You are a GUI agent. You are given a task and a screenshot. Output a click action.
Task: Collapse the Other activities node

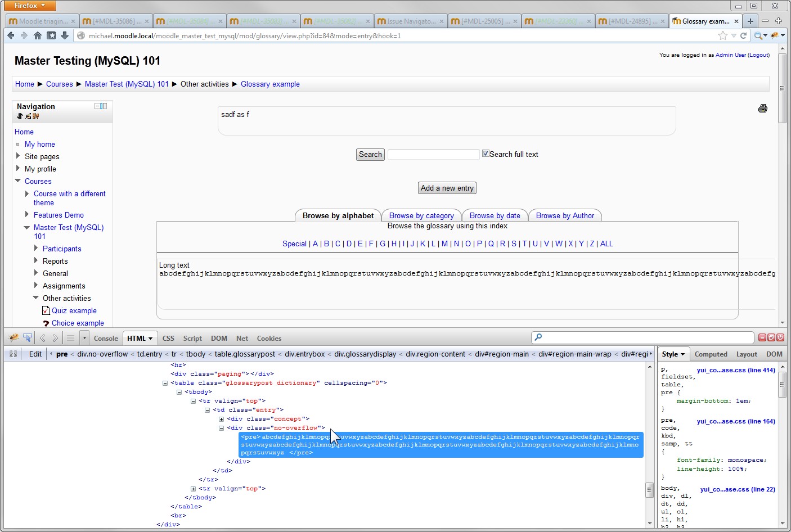(x=36, y=297)
